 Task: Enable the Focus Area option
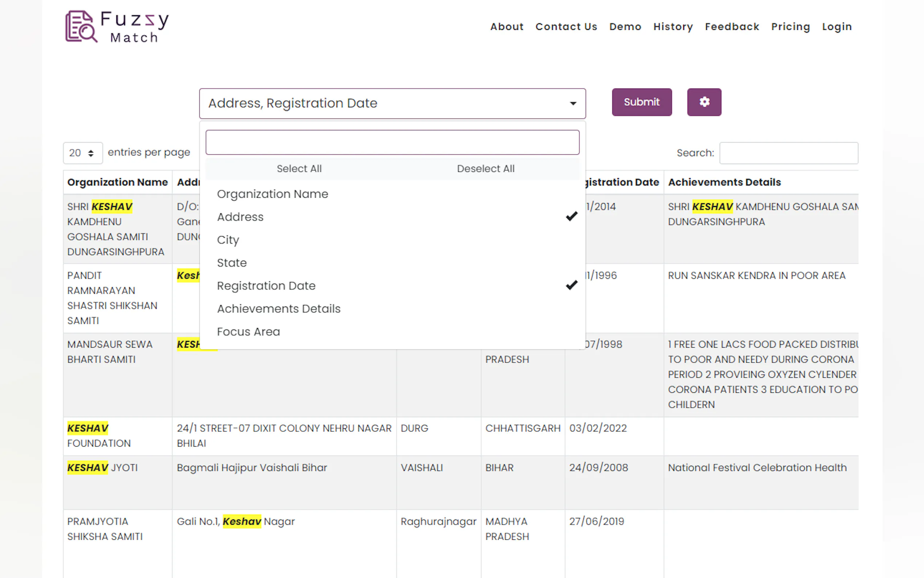pos(248,332)
